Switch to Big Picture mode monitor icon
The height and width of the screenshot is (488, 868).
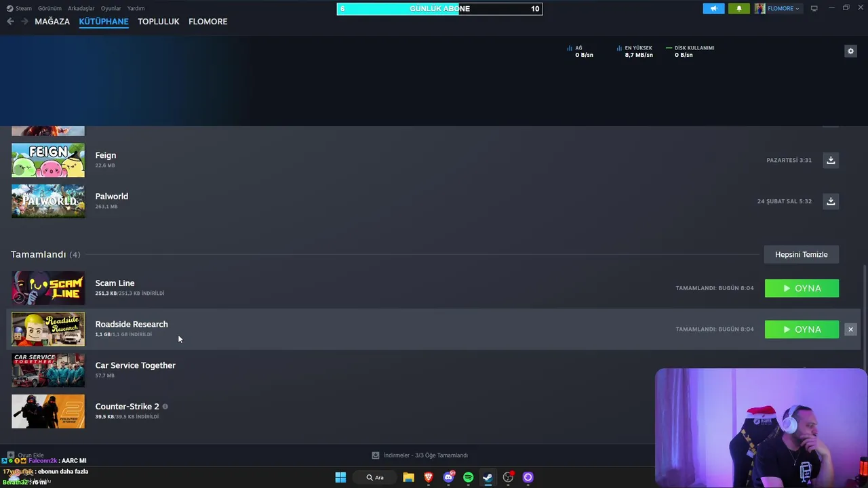pyautogui.click(x=814, y=8)
